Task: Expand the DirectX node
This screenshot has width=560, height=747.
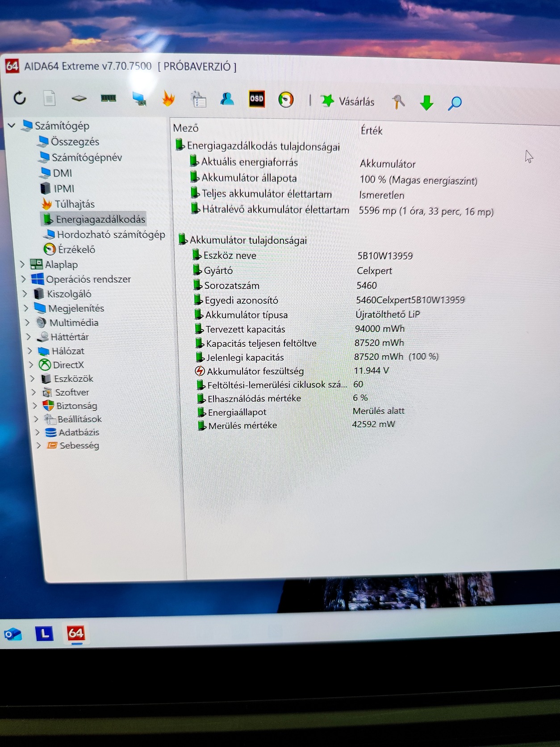Action: click(x=31, y=365)
